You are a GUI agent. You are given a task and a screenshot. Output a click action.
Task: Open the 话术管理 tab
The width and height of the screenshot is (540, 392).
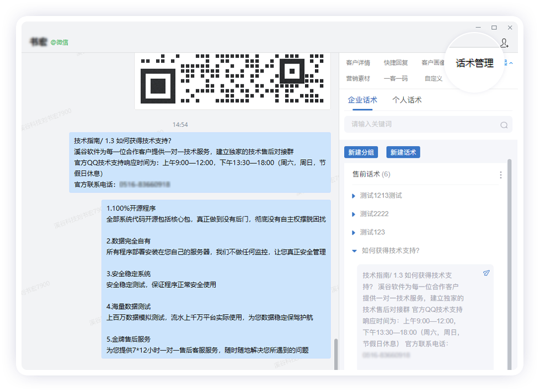point(474,63)
